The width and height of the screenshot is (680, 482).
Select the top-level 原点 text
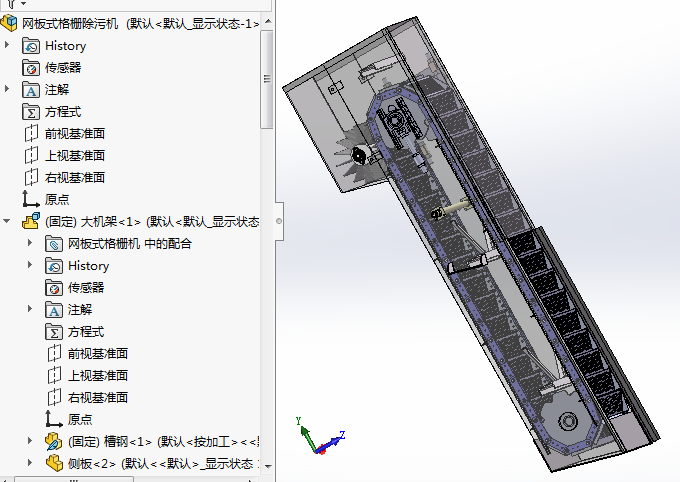coord(57,200)
